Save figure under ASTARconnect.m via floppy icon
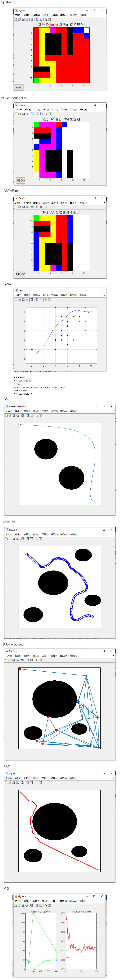The width and height of the screenshot is (120, 980). tap(23, 114)
